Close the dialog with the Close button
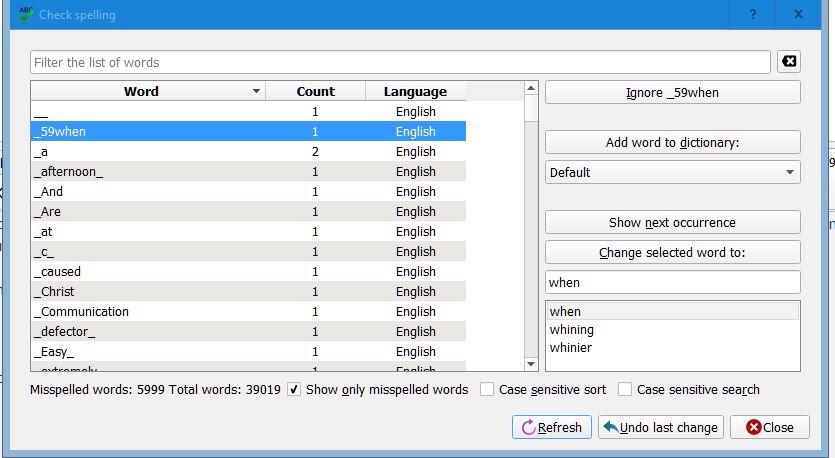This screenshot has width=835, height=458. click(x=770, y=427)
